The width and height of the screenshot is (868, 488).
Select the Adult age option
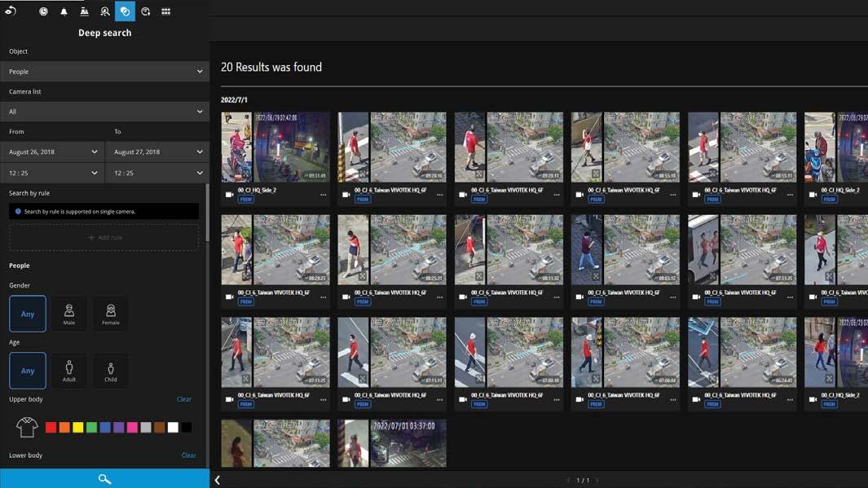[69, 371]
